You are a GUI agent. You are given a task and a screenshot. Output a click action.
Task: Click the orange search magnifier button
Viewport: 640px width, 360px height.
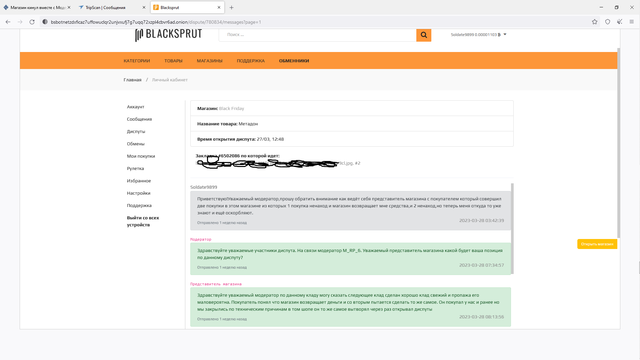tap(424, 35)
